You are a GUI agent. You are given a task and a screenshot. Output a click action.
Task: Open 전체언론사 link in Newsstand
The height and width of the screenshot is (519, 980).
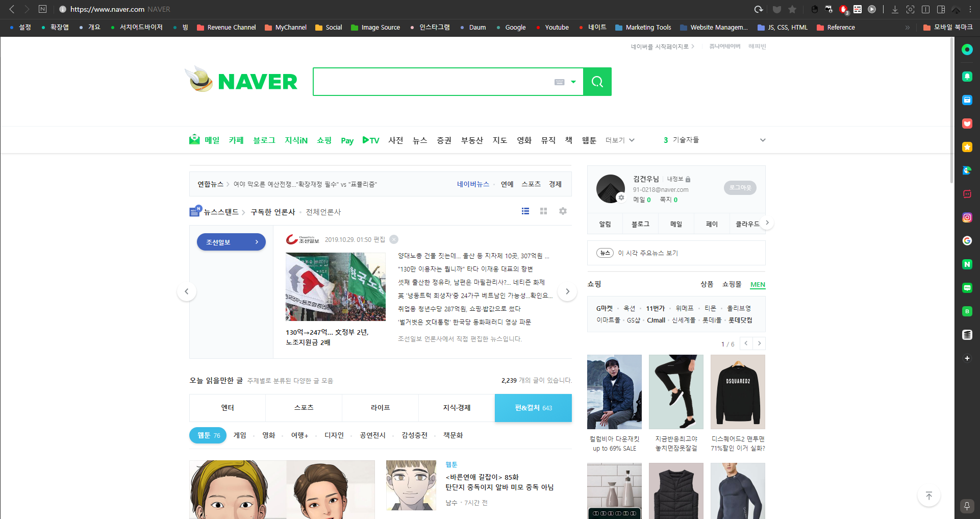click(x=323, y=212)
